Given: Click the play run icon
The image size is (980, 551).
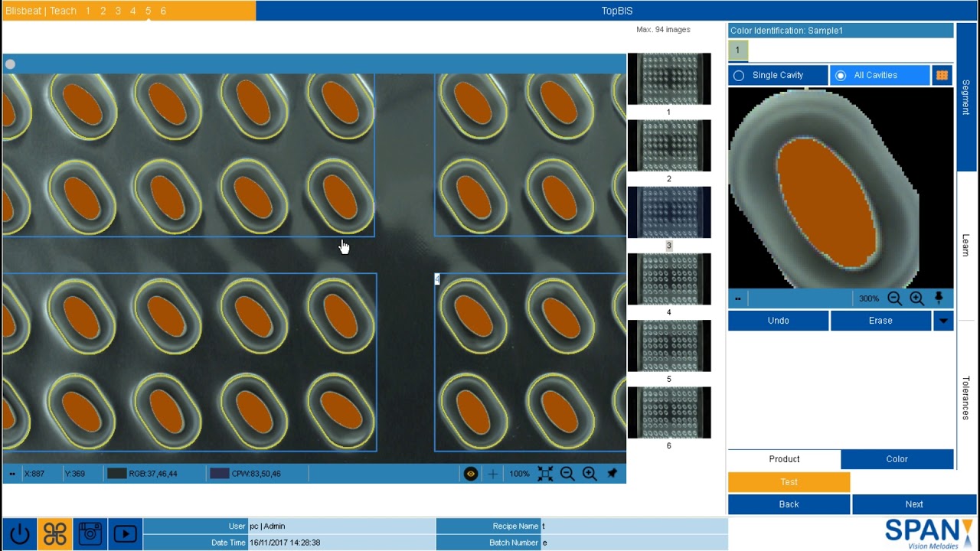Looking at the screenshot, I should point(125,533).
